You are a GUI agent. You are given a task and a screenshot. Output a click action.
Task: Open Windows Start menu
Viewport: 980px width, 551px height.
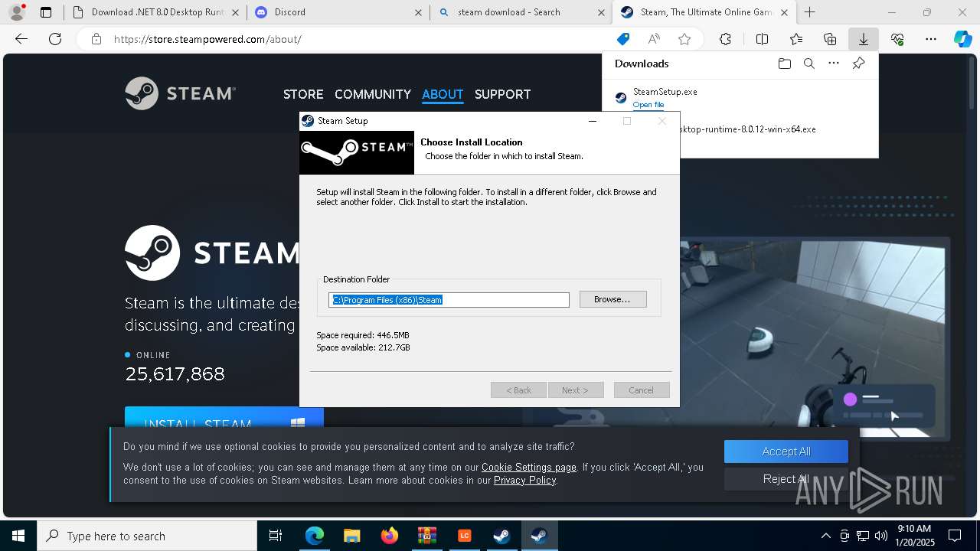tap(18, 536)
